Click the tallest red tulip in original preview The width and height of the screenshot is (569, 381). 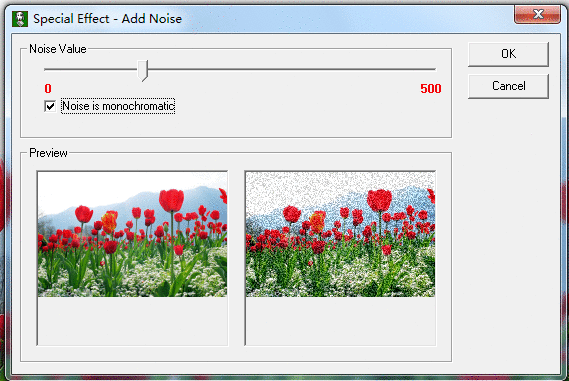tap(171, 200)
